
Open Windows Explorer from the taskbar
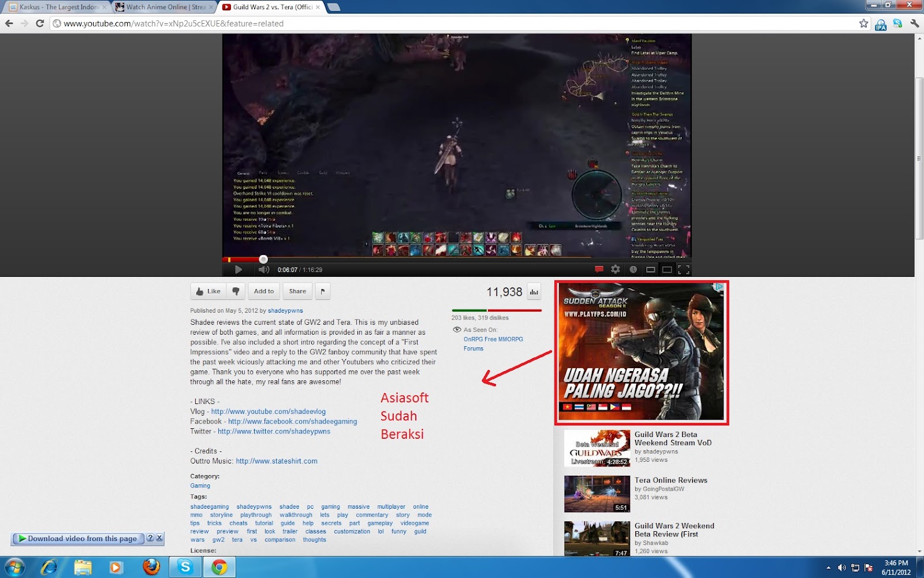83,567
